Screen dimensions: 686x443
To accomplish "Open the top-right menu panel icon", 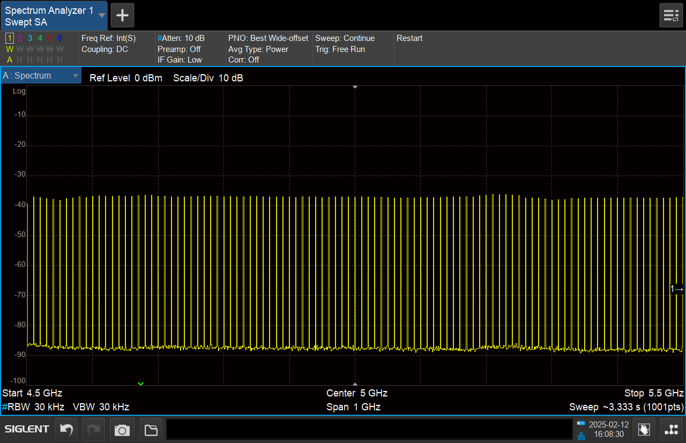I will (670, 15).
